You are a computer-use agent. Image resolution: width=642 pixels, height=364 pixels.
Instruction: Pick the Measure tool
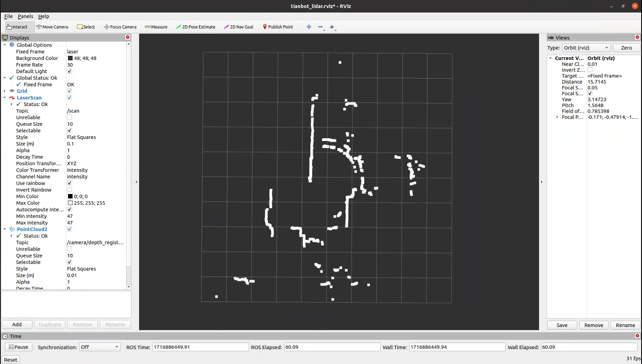pos(156,27)
